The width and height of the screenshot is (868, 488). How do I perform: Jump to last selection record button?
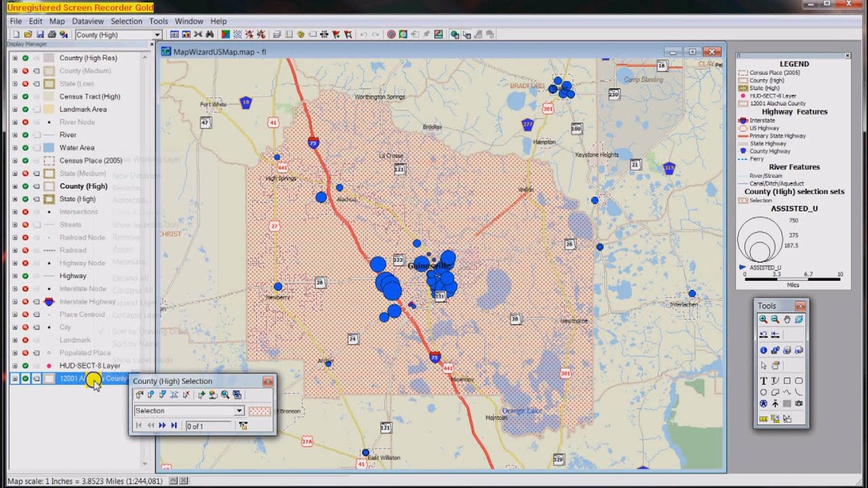(x=174, y=426)
